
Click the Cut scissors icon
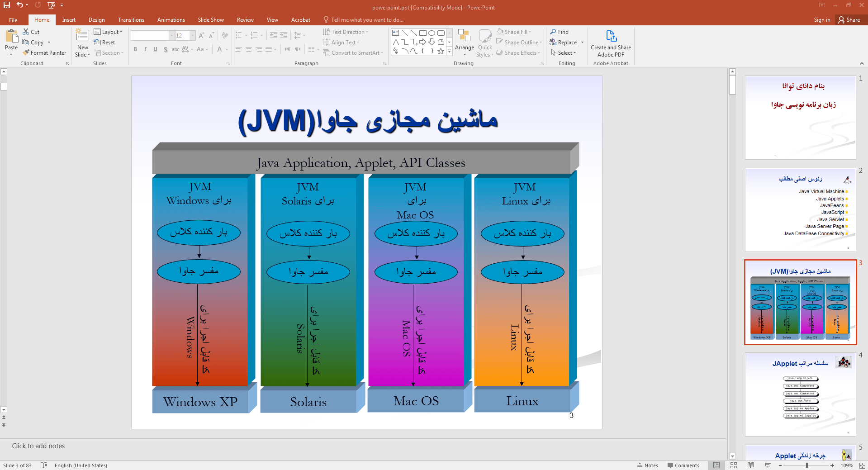pyautogui.click(x=26, y=32)
